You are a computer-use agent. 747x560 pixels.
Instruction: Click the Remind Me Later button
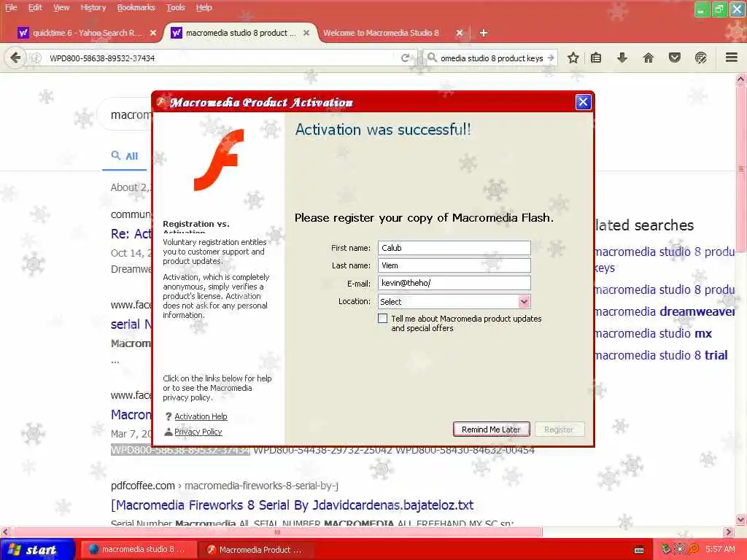(491, 429)
